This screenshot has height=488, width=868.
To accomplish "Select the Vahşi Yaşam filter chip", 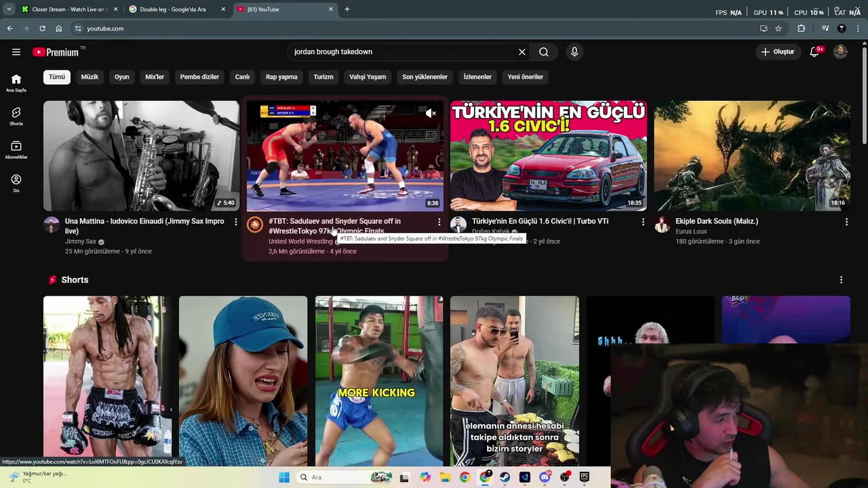I will [368, 77].
